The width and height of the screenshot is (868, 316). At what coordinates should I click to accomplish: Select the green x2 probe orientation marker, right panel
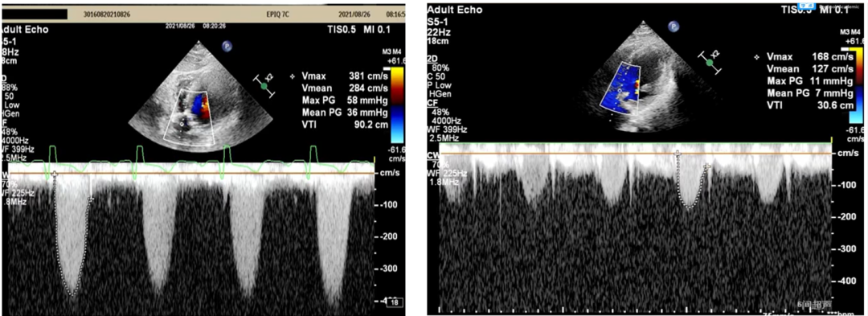[710, 63]
